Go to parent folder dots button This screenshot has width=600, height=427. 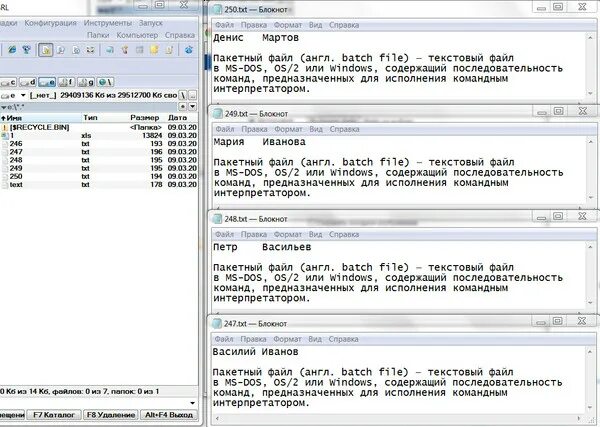click(x=193, y=95)
